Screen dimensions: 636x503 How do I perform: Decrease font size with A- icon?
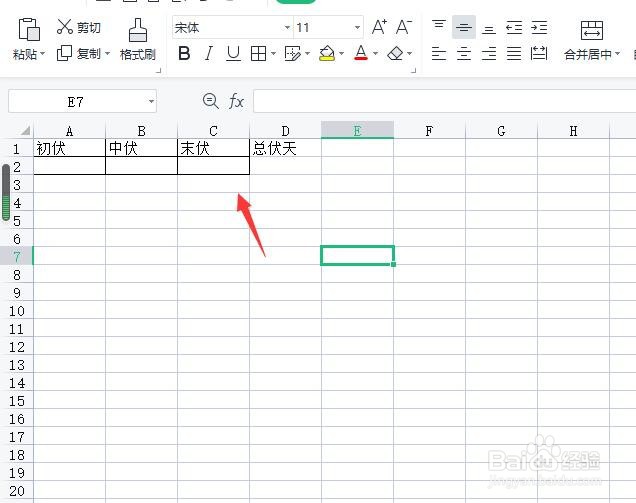[404, 27]
